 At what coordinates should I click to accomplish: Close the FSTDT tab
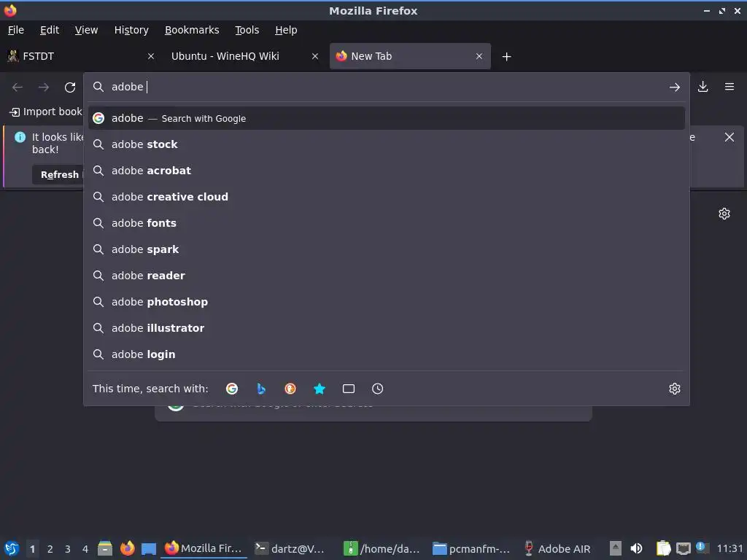pyautogui.click(x=151, y=56)
